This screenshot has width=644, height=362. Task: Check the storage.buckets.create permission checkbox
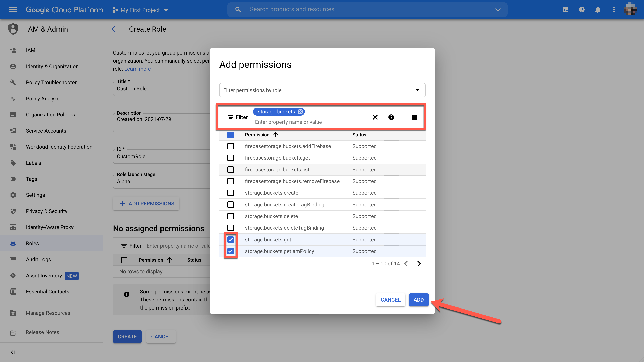(x=231, y=193)
